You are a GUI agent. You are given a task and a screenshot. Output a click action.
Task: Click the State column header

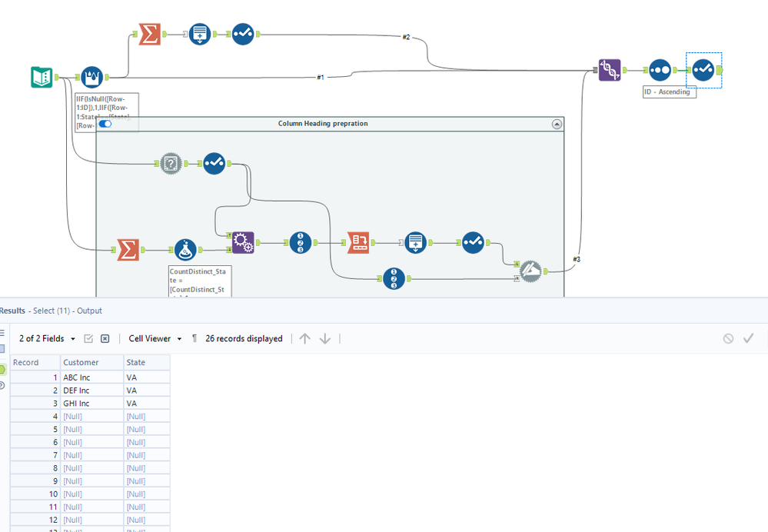click(147, 363)
